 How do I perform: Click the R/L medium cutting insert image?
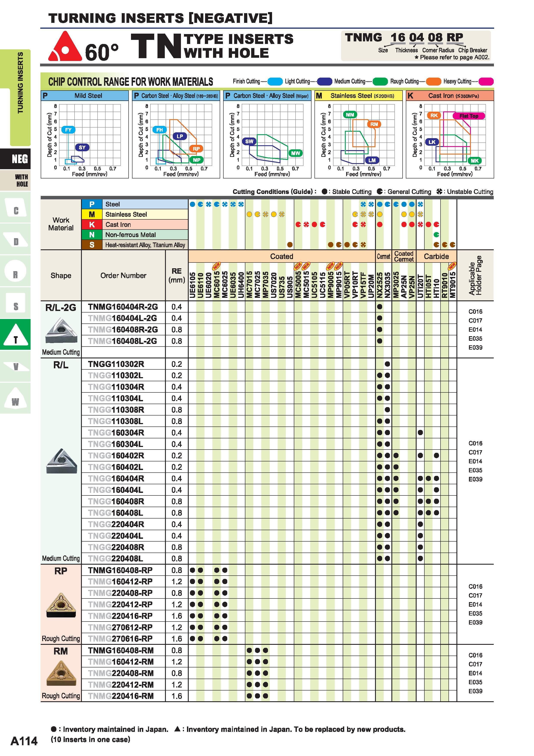coord(62,461)
